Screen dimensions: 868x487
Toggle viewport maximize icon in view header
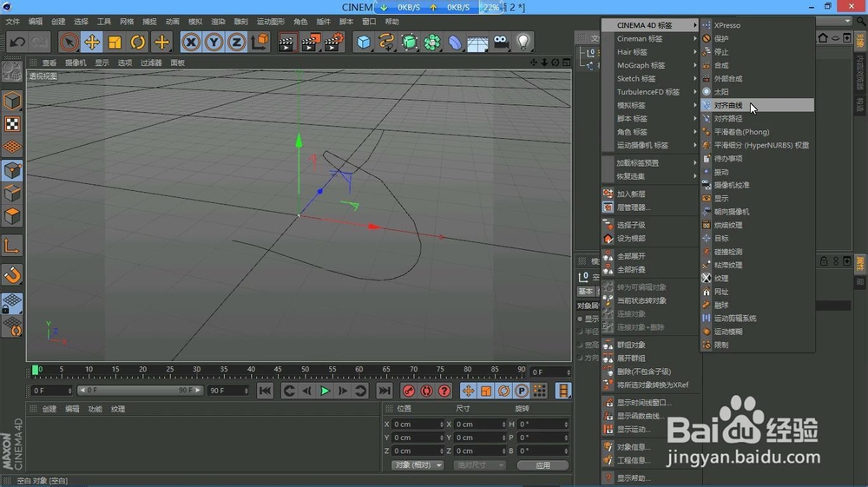coord(566,63)
